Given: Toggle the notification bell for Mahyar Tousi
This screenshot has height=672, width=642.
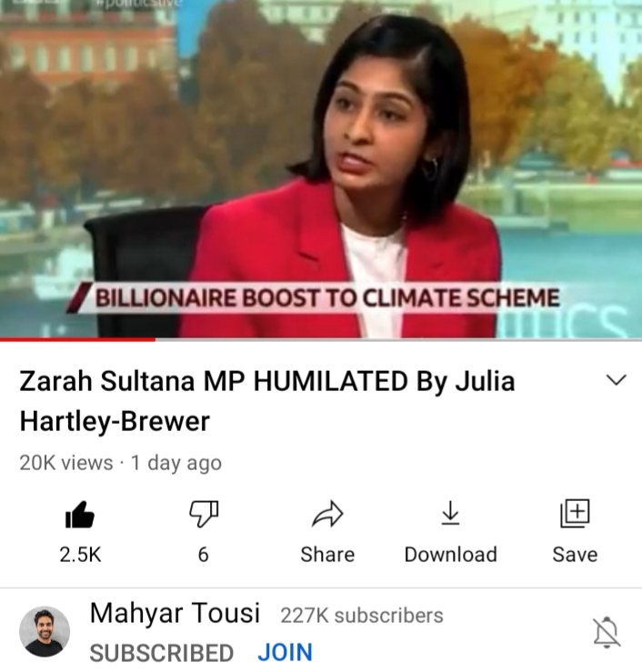Looking at the screenshot, I should pos(607,632).
